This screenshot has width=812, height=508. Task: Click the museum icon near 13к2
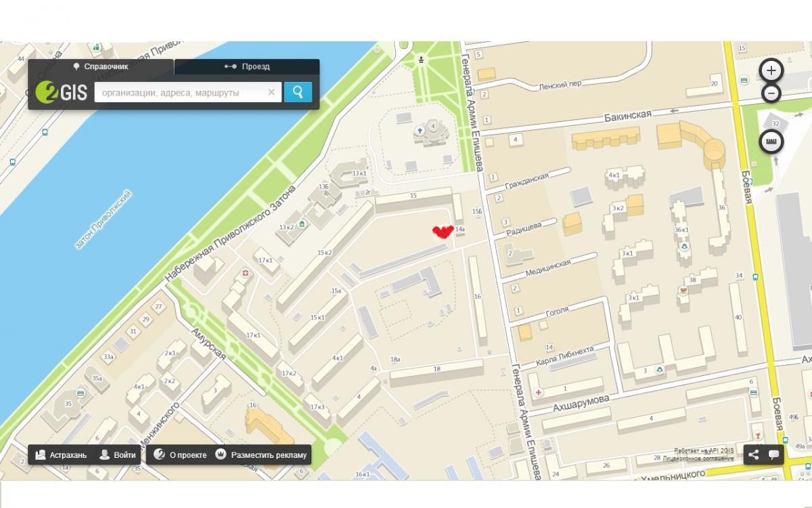point(302,224)
